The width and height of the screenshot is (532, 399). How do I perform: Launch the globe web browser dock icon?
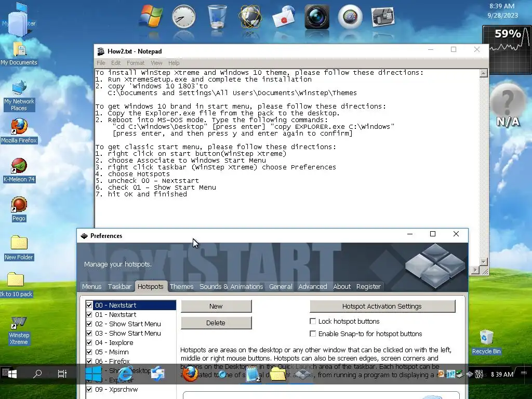[x=250, y=17]
